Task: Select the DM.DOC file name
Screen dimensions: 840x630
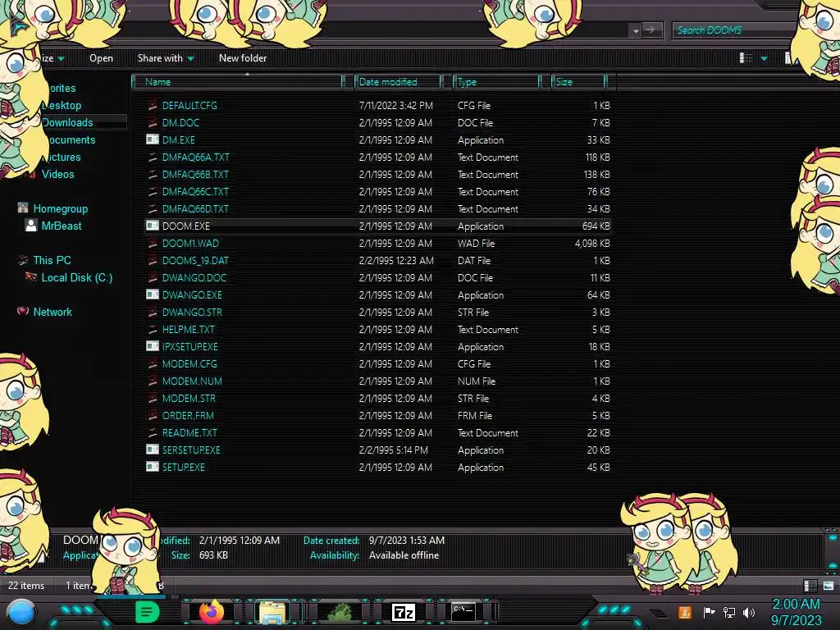Action: [180, 123]
